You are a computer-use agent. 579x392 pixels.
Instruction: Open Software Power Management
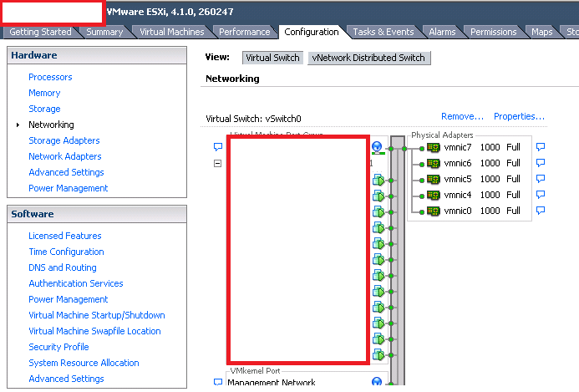click(x=69, y=299)
